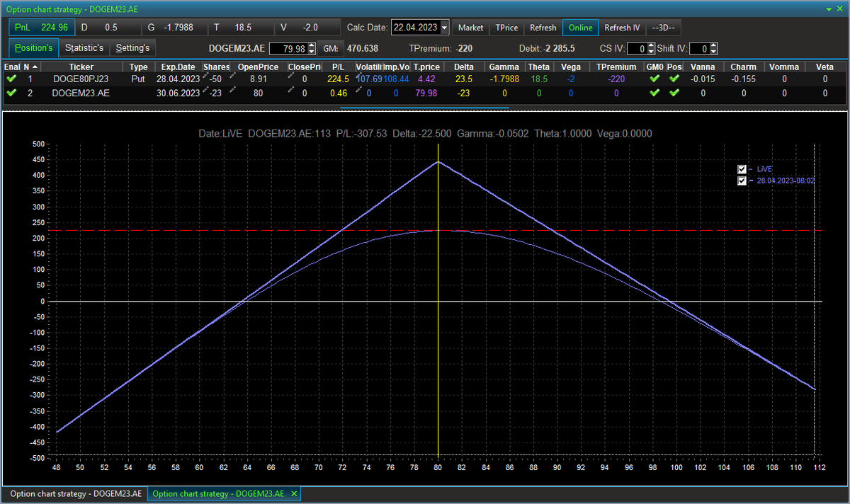Screen dimensions: 850x504
Task: Open the green arrow window menu in title bar
Action: (x=830, y=8)
